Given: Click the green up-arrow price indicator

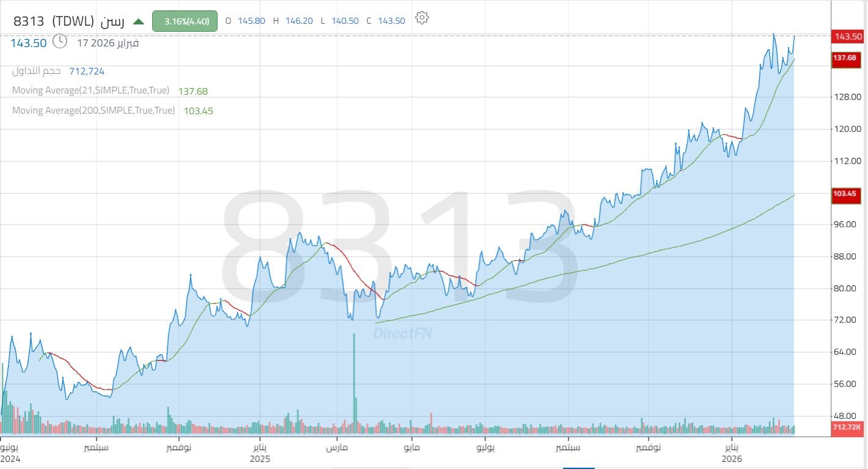Looking at the screenshot, I should [x=139, y=21].
